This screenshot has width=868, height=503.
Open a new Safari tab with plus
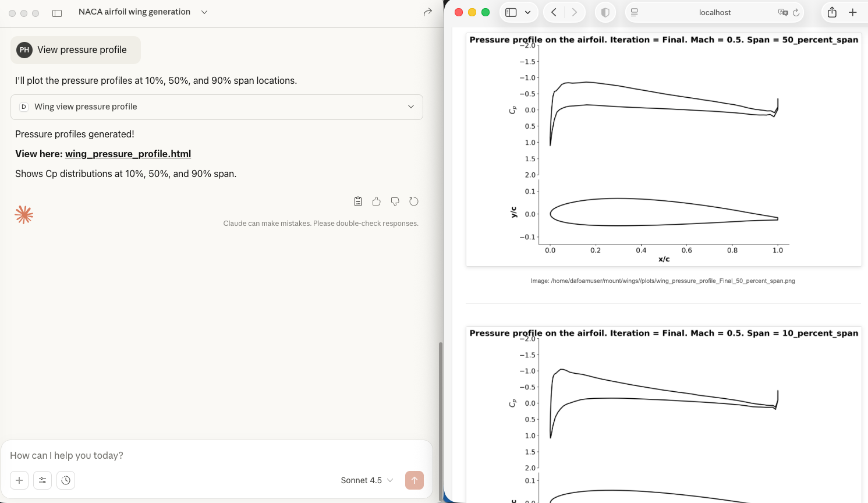[x=853, y=12]
